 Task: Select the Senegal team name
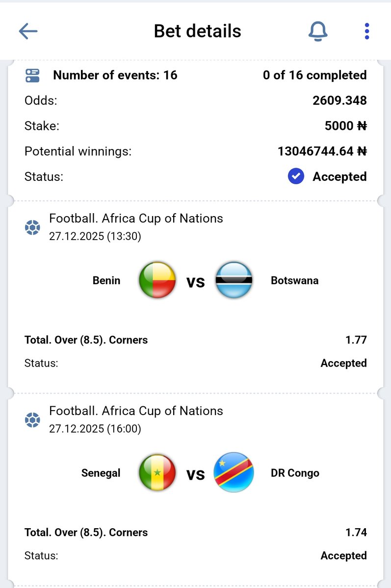(x=101, y=473)
